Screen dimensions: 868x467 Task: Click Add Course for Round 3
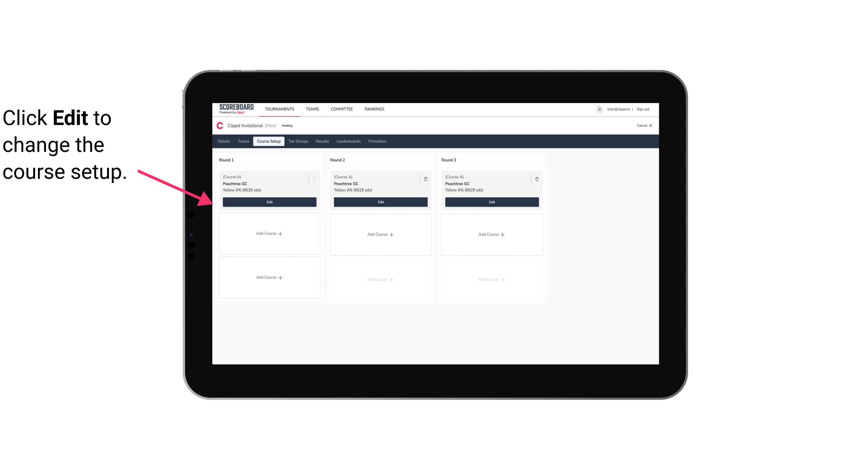pyautogui.click(x=492, y=234)
